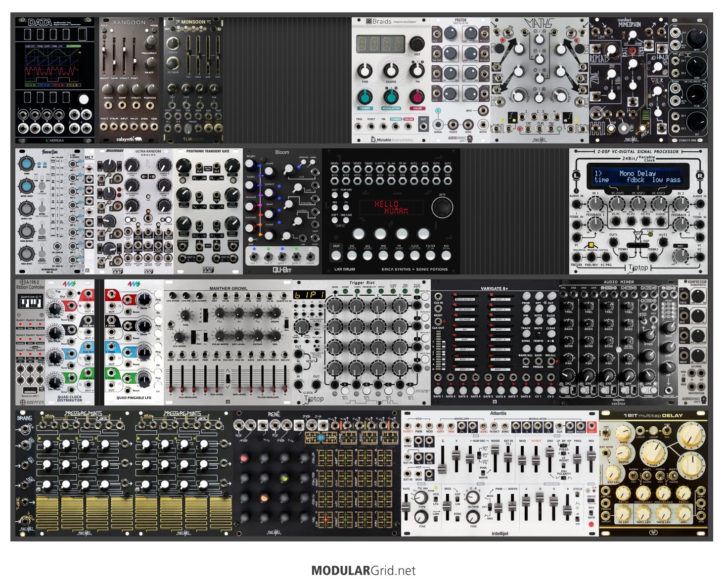
Task: Click the SUM output jack on Maths
Action: pos(540,129)
